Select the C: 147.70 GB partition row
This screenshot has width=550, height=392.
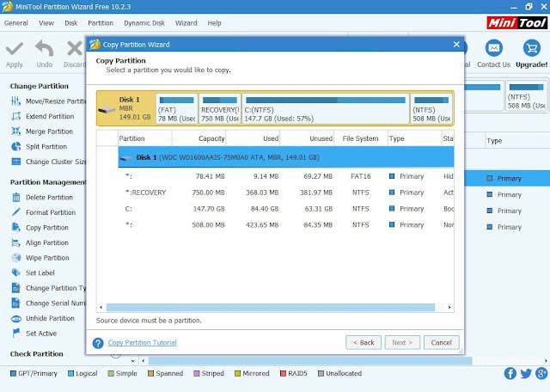pos(286,208)
